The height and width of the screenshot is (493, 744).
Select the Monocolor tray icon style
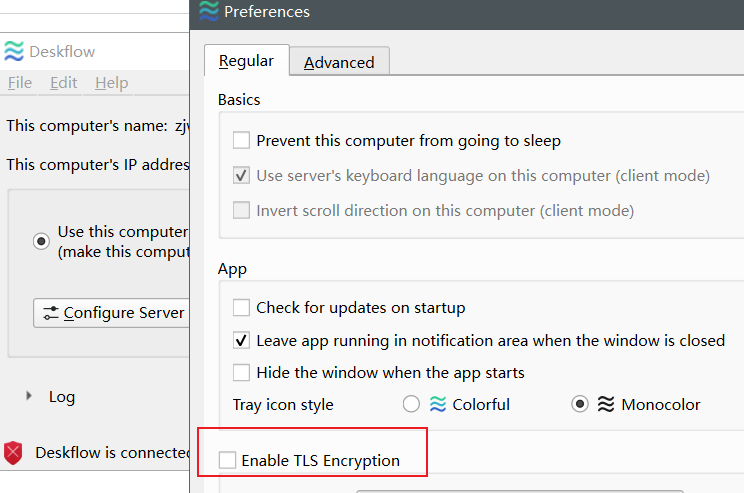(579, 405)
